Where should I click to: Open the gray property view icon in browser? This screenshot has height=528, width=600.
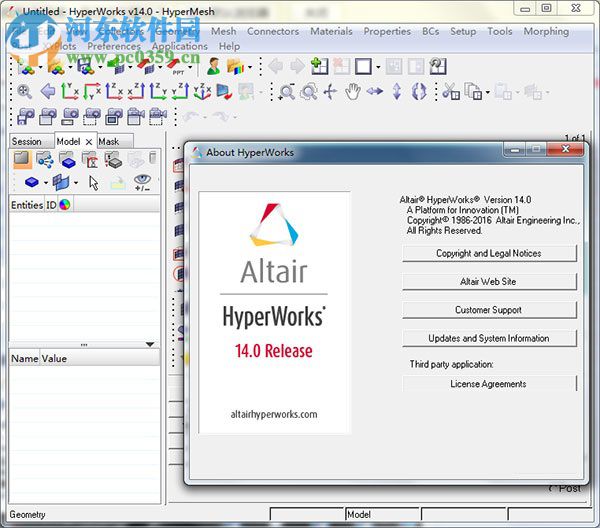tap(113, 160)
